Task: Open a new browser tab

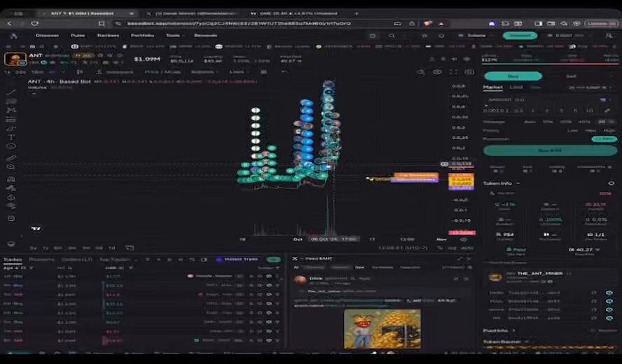Action: [356, 13]
